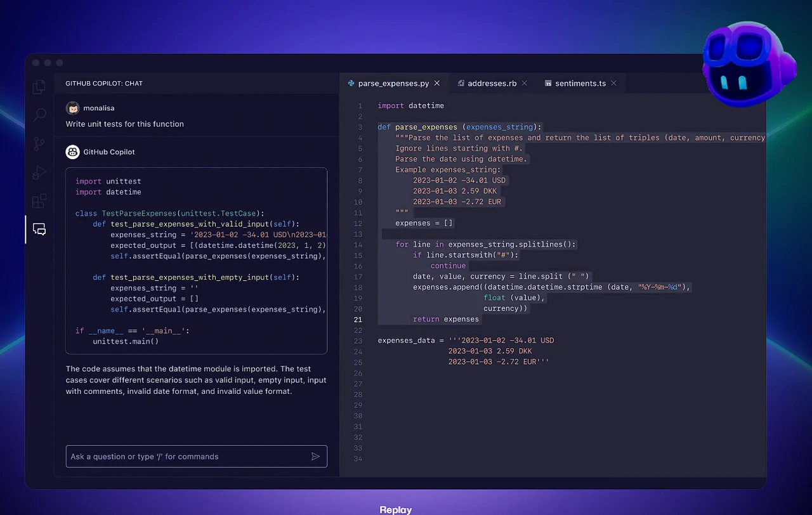This screenshot has height=515, width=812.
Task: Click the Replay link below the window
Action: click(x=396, y=510)
